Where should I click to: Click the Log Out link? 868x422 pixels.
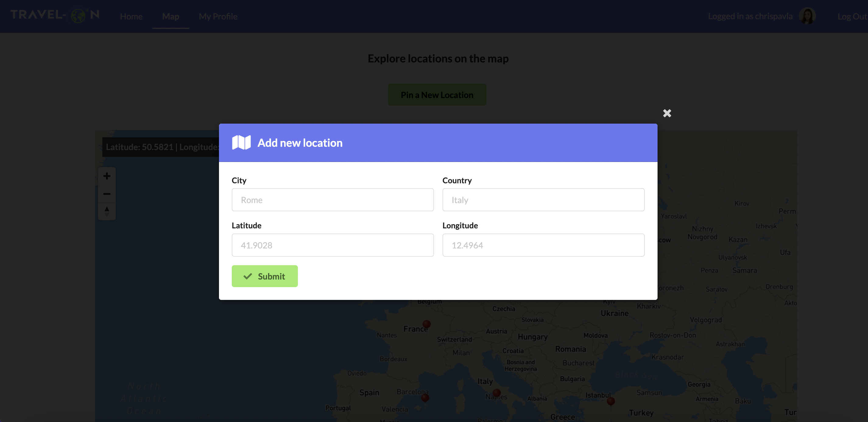(x=852, y=16)
